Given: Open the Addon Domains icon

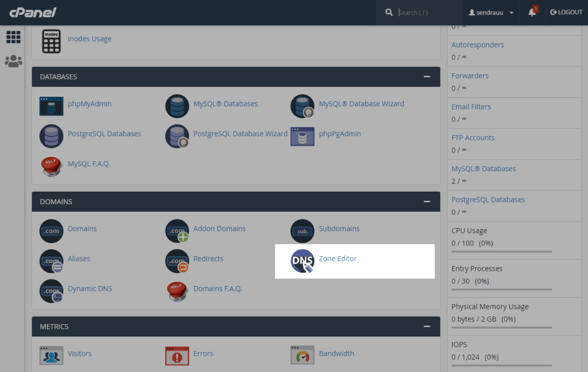Looking at the screenshot, I should pos(177,231).
